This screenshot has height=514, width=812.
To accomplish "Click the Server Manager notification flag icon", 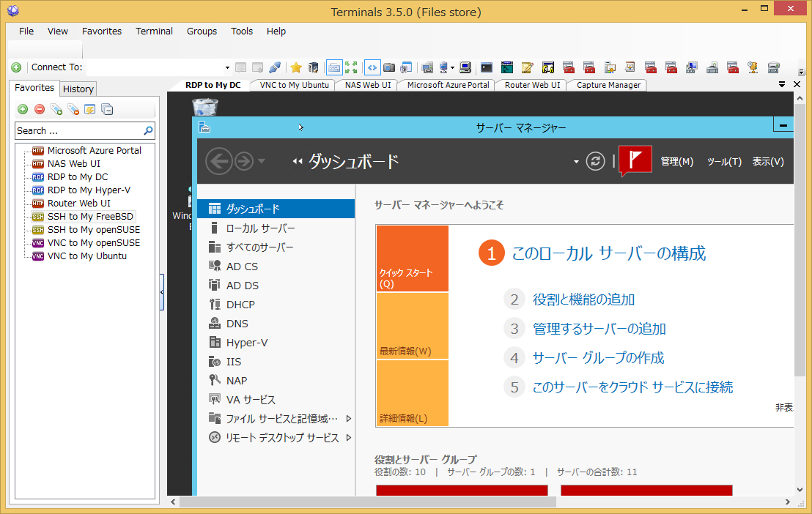I will pos(635,160).
